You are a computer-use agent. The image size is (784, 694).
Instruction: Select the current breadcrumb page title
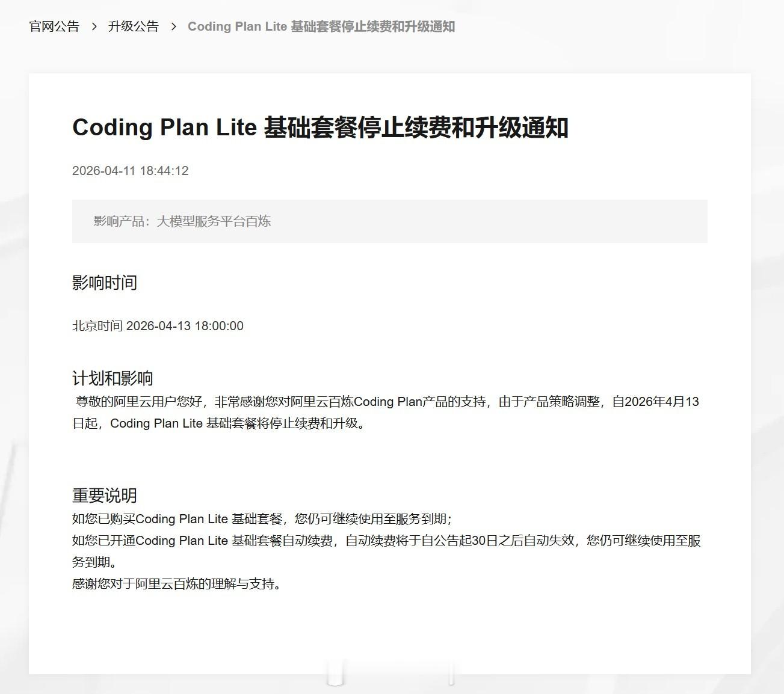pyautogui.click(x=322, y=26)
